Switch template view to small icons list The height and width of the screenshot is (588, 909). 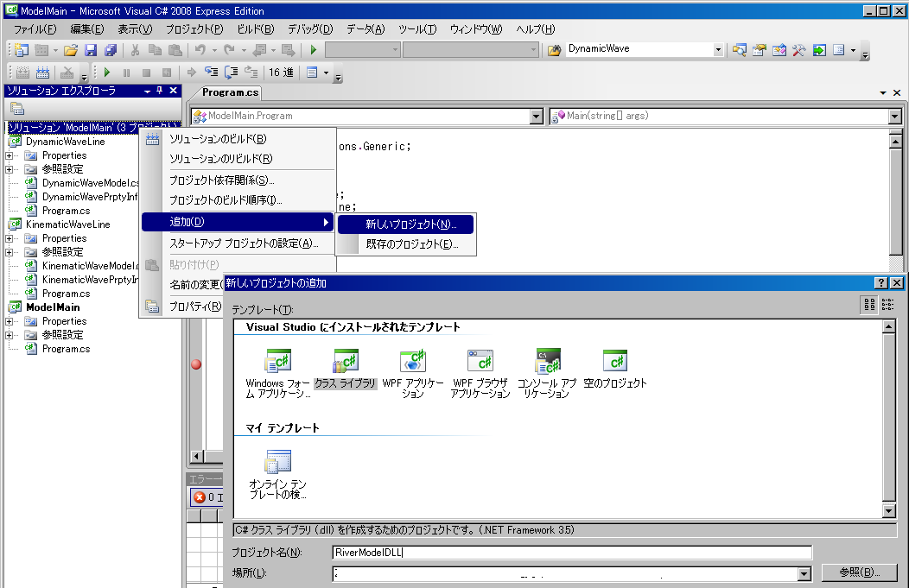(x=887, y=304)
